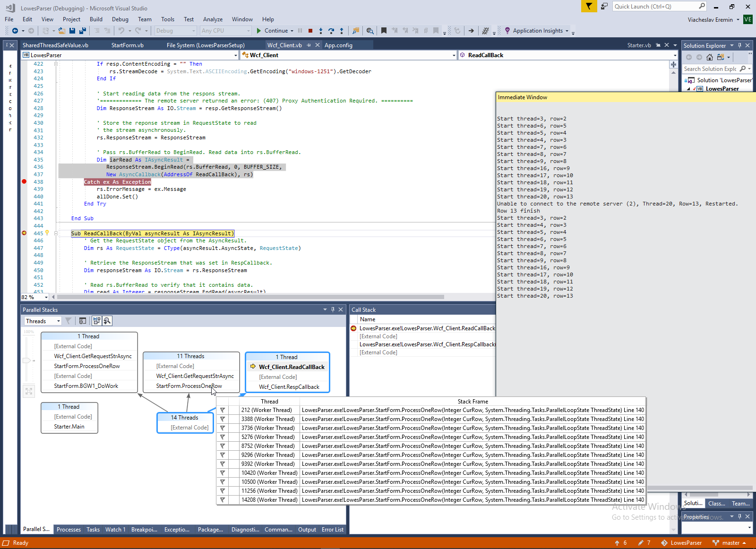Click the Parallel Stacks zoom slider handle

click(27, 360)
